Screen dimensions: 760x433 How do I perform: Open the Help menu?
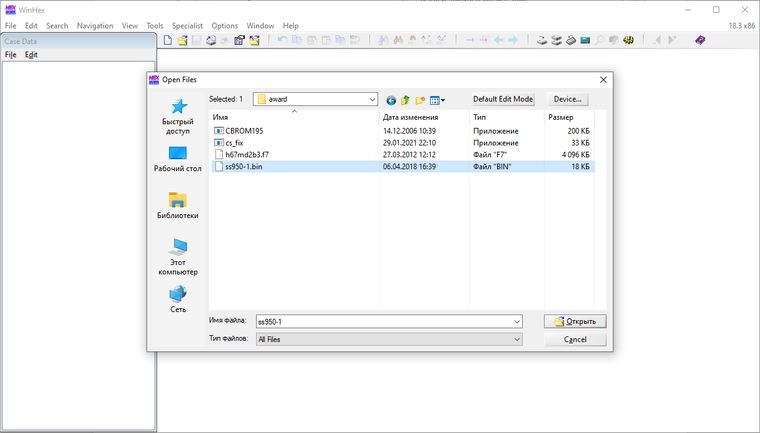[290, 26]
